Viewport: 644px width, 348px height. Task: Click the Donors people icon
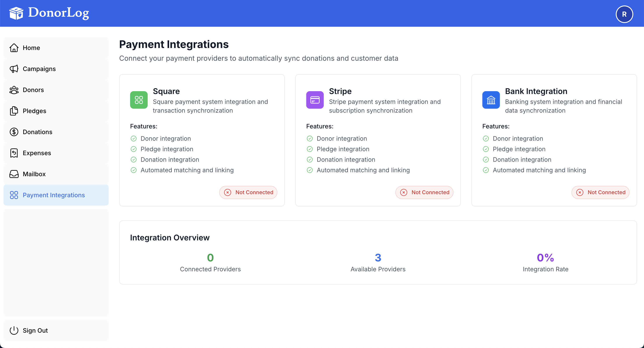14,90
